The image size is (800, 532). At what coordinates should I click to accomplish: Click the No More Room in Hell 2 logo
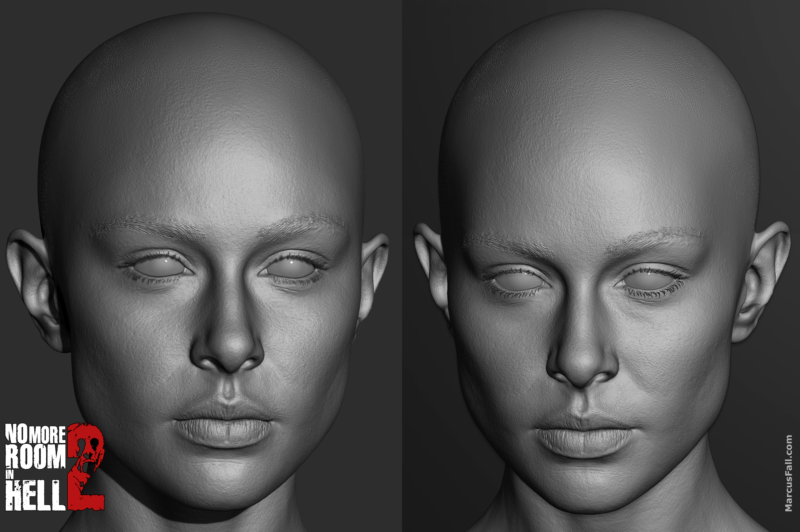point(55,466)
